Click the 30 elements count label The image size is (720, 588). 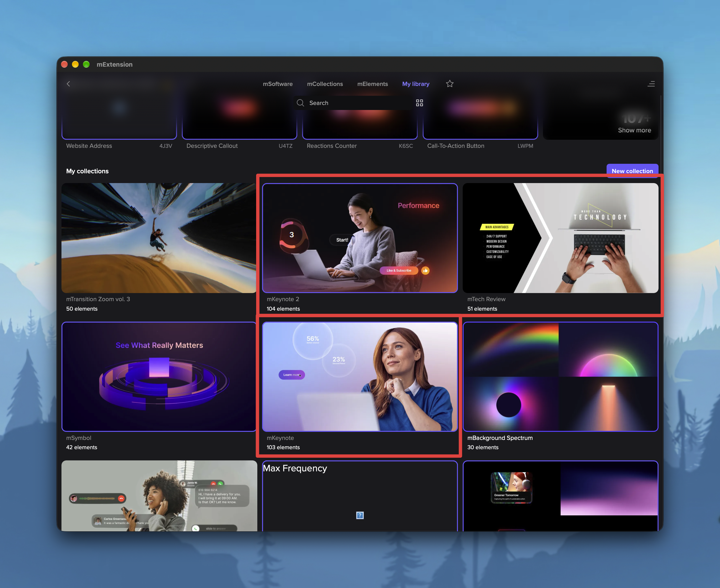click(483, 448)
